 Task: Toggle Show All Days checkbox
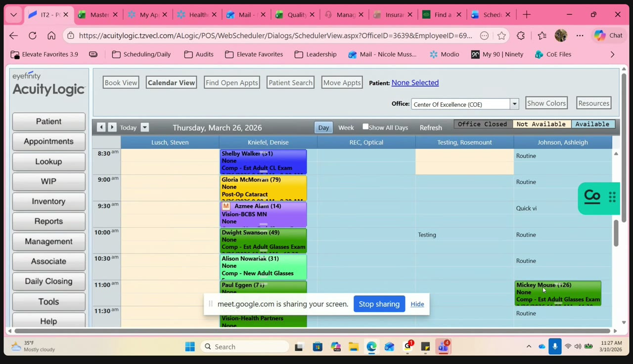tap(365, 127)
